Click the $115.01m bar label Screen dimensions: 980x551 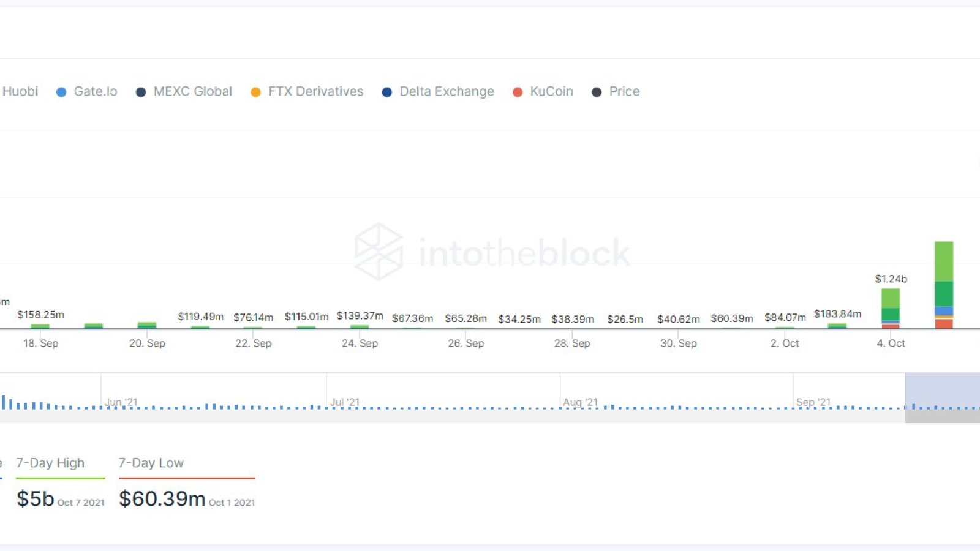(x=306, y=317)
